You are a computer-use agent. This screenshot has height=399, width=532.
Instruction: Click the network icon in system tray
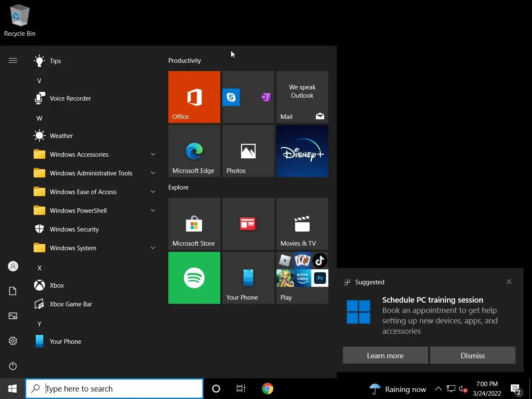click(451, 389)
